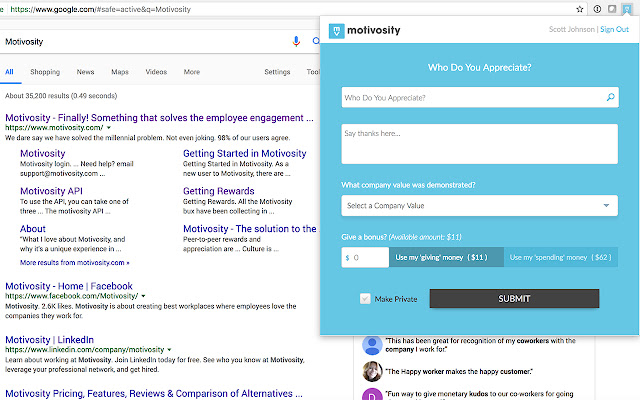Expand the arrow next to Facebook result URL
The width and height of the screenshot is (640, 400).
(143, 296)
